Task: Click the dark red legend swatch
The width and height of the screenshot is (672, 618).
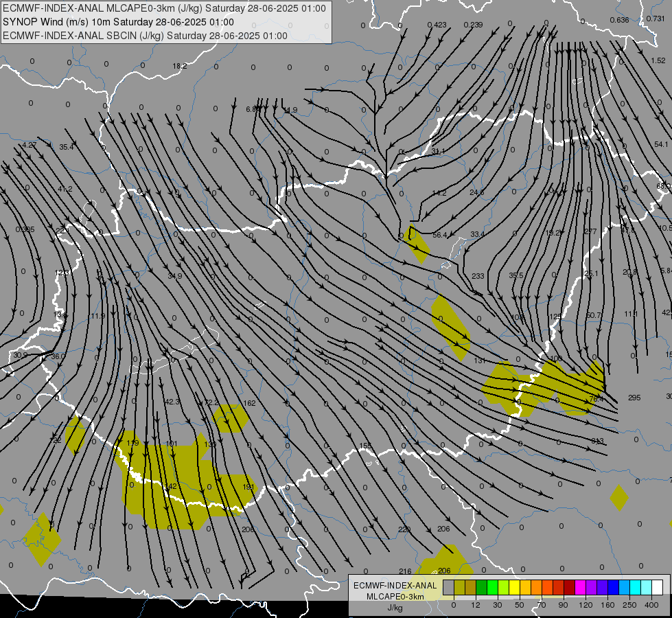Action: pos(570,588)
